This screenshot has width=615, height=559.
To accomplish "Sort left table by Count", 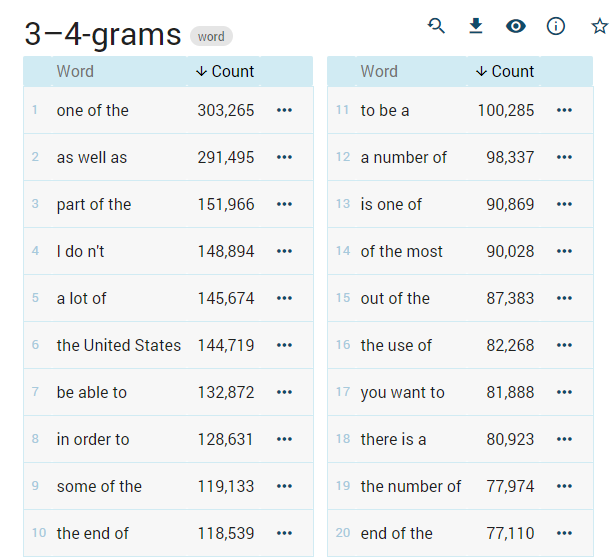I will pos(225,71).
